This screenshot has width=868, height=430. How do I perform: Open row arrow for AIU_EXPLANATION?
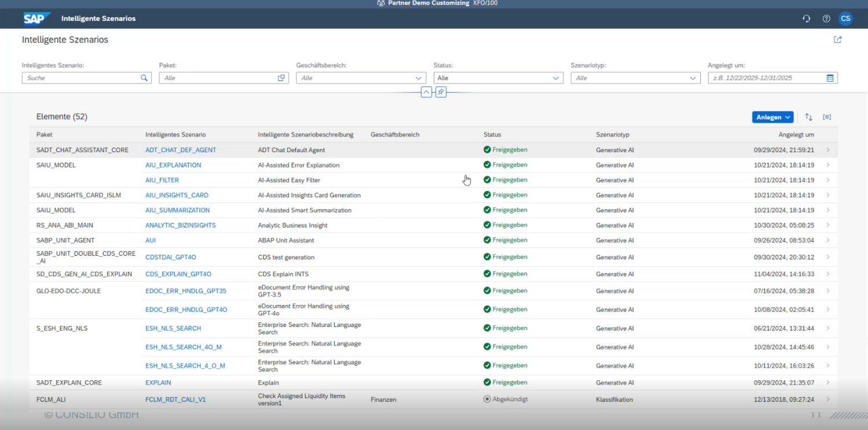tap(828, 165)
